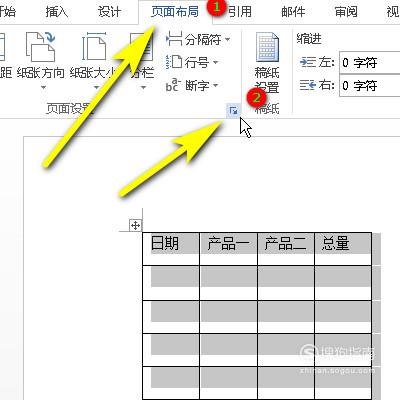Open the 断字 hyphenation dropdown

click(215, 86)
